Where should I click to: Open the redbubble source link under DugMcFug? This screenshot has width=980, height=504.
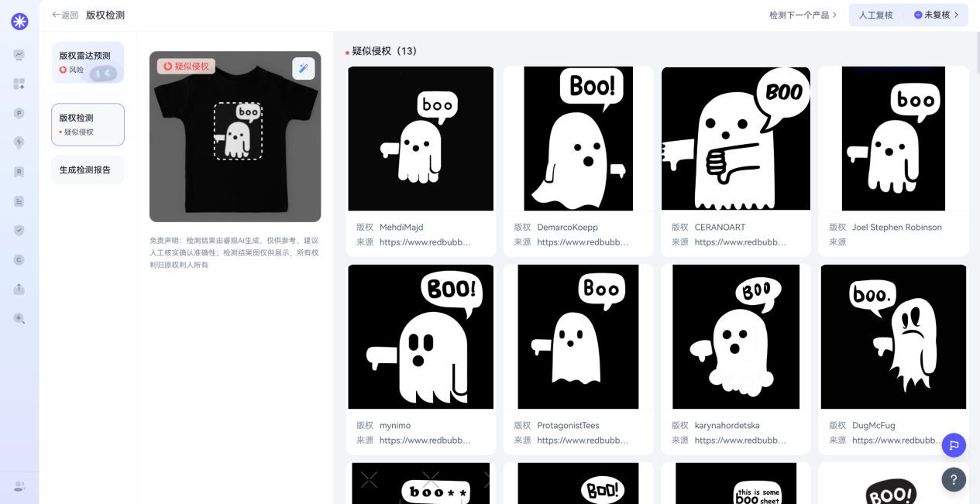[898, 441]
